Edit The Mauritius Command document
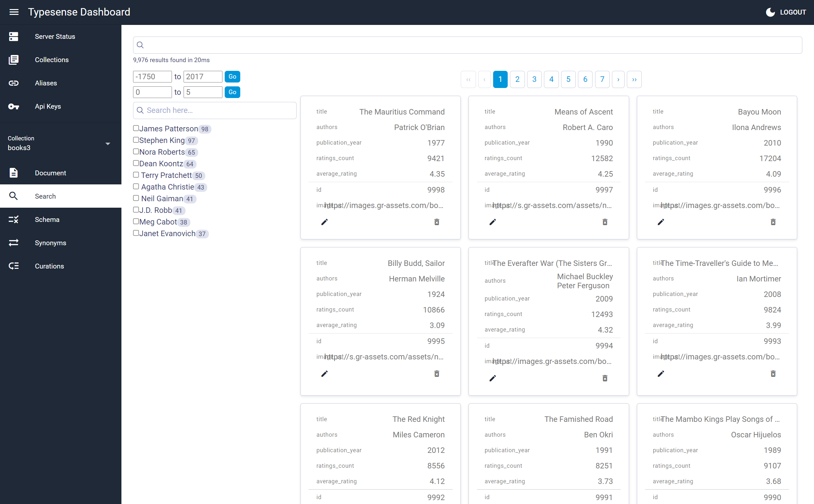This screenshot has width=814, height=504. (x=324, y=222)
